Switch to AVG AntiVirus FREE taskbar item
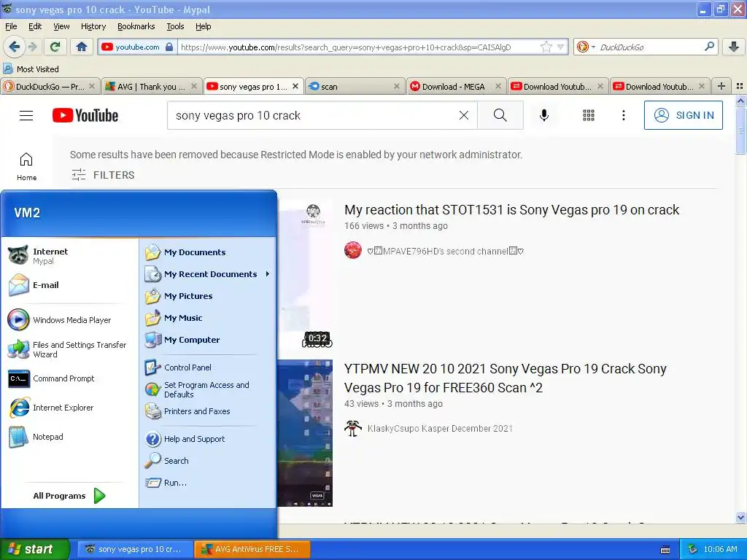747x560 pixels. click(x=252, y=549)
